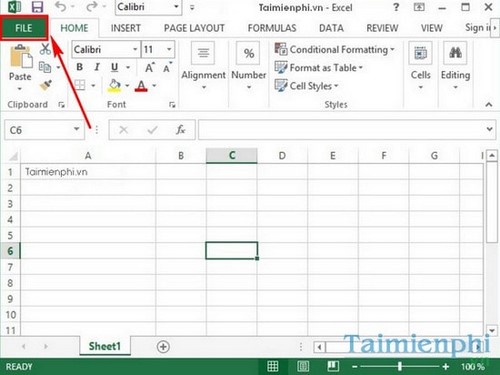Increase font size with large A icon
This screenshot has height=375, width=500.
(149, 68)
